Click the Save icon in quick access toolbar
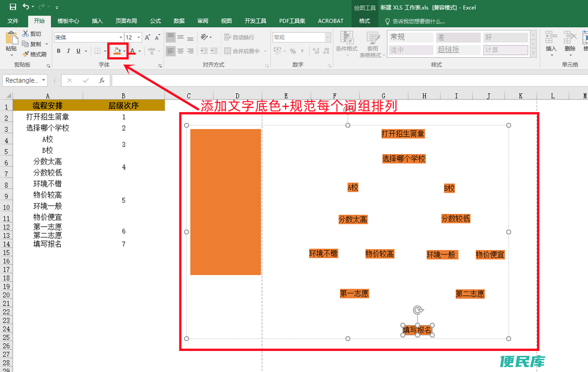 [13, 7]
